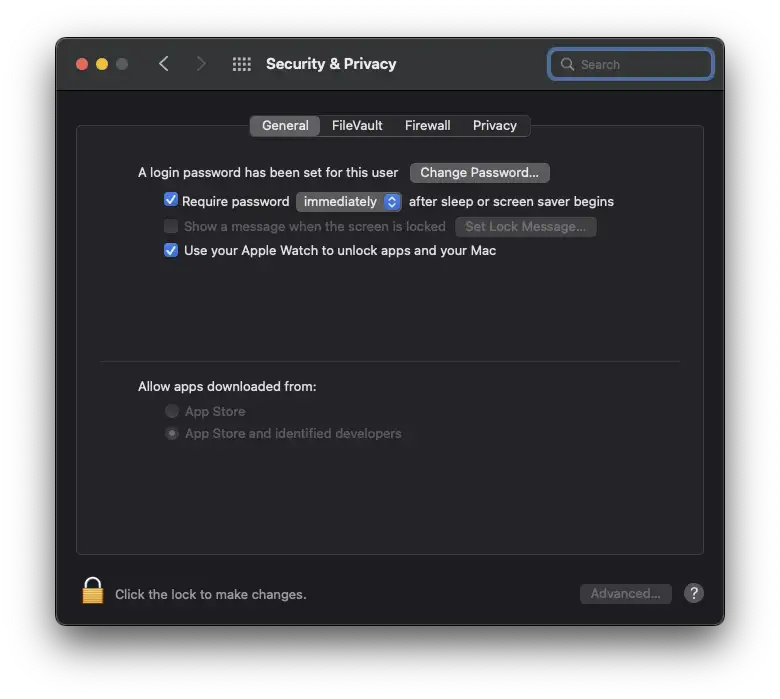The image size is (780, 699).
Task: Open the Advanced... settings button
Action: click(625, 594)
